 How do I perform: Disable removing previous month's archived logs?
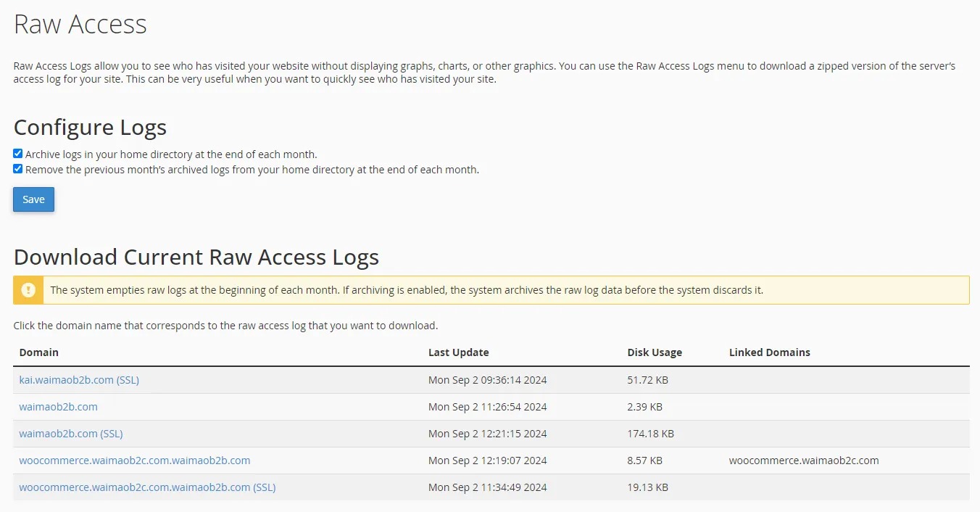[x=17, y=168]
